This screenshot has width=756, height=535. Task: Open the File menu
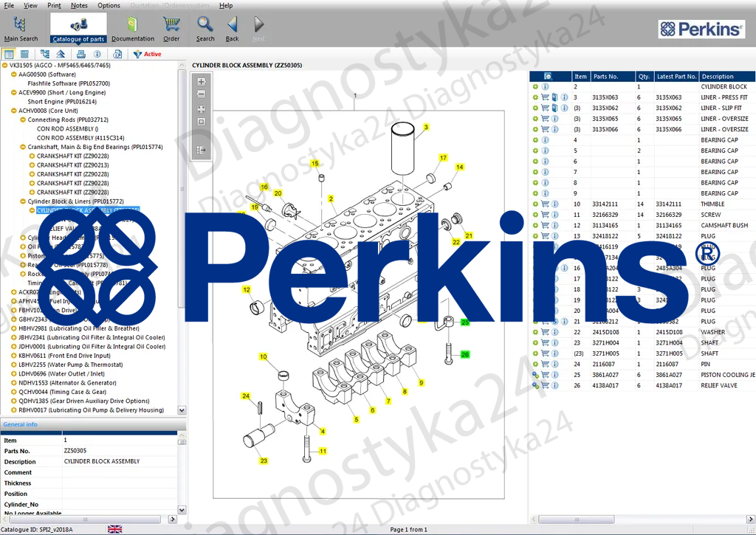(x=9, y=5)
